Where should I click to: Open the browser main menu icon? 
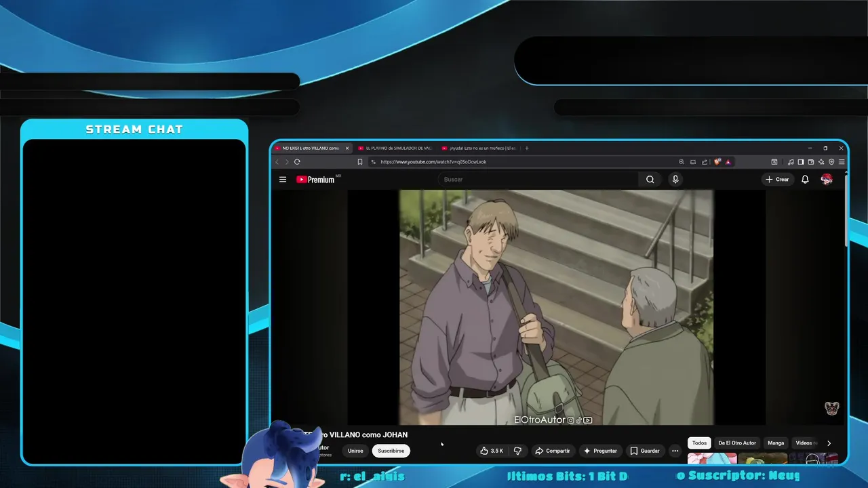[842, 162]
